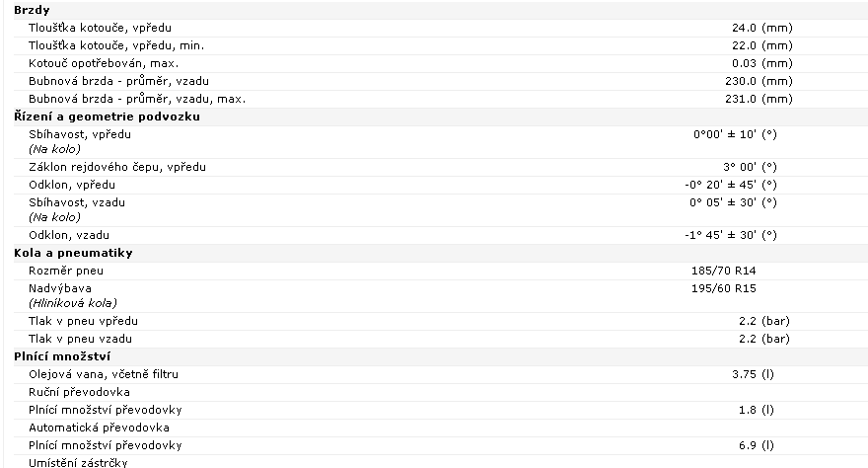Select the Kola a pneumatiky section header
This screenshot has width=868, height=468.
73,253
